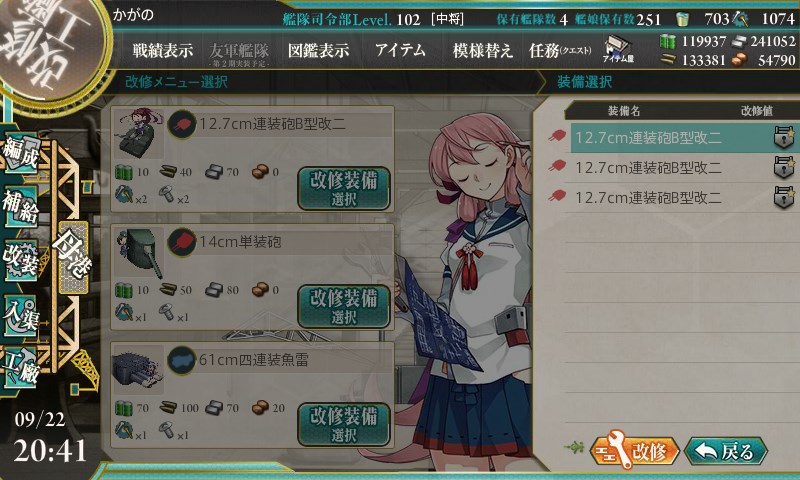Click the 14cm単装砲 red gun type icon
Viewport: 800px width, 480px height.
point(182,242)
